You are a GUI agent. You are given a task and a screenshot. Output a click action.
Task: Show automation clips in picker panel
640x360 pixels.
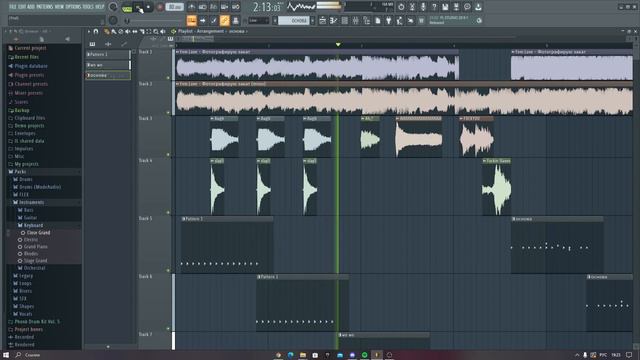[124, 44]
